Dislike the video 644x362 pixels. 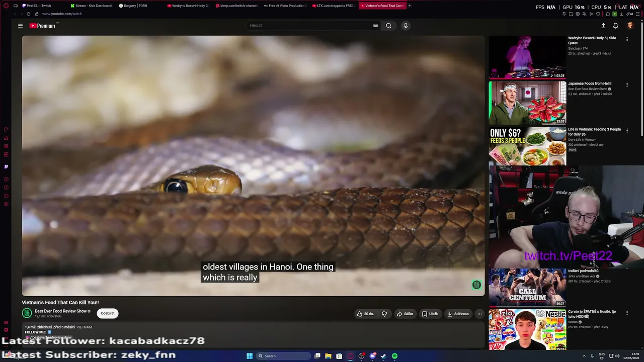[x=384, y=314]
